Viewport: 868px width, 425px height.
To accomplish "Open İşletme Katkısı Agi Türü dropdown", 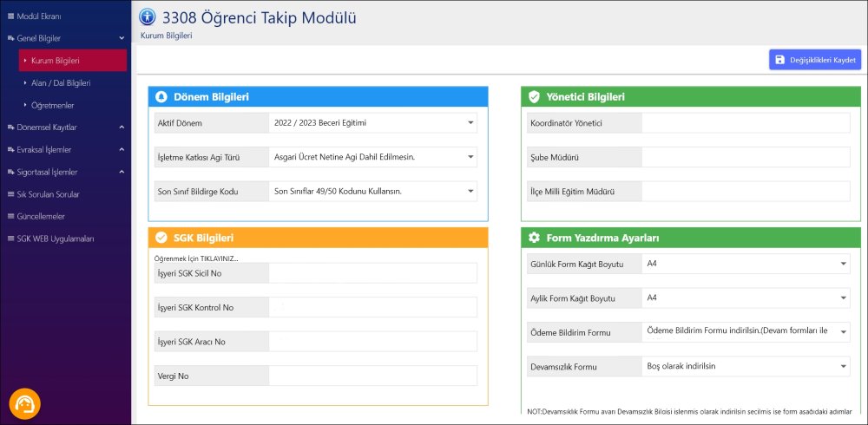I will [x=372, y=157].
